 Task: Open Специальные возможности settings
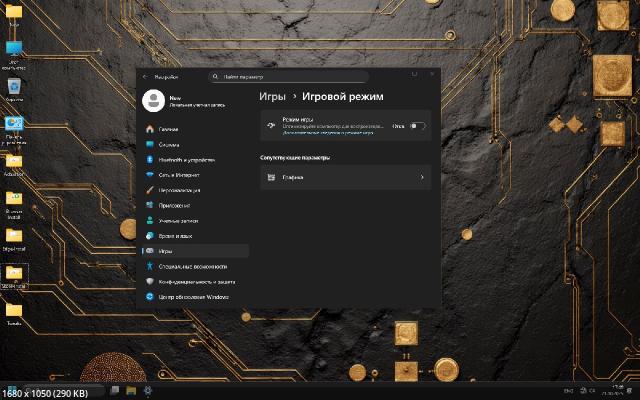(x=192, y=266)
